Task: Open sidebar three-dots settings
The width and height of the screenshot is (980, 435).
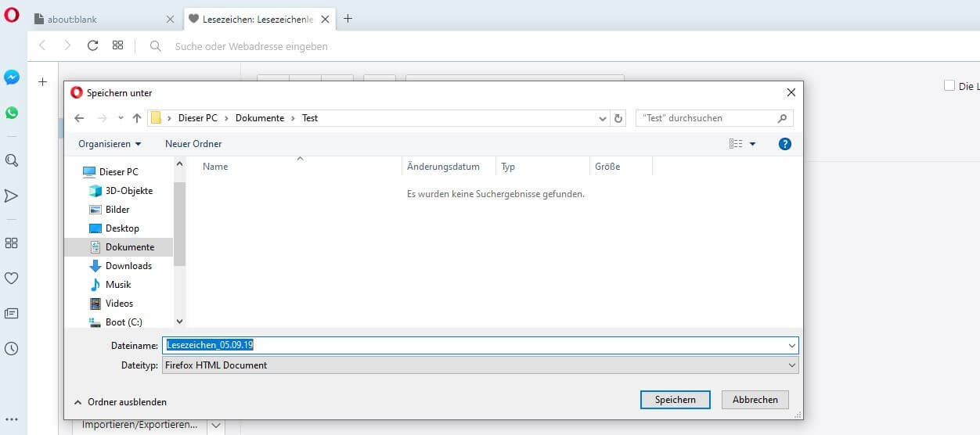Action: 12,419
